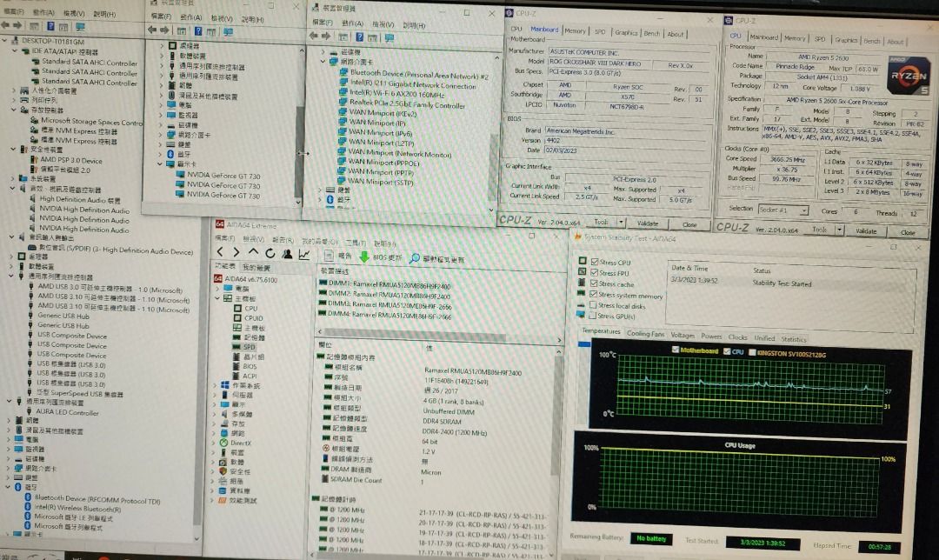Click the magnifier driver update icon in AIDA64
Screen dimensions: 939x560
[414, 258]
